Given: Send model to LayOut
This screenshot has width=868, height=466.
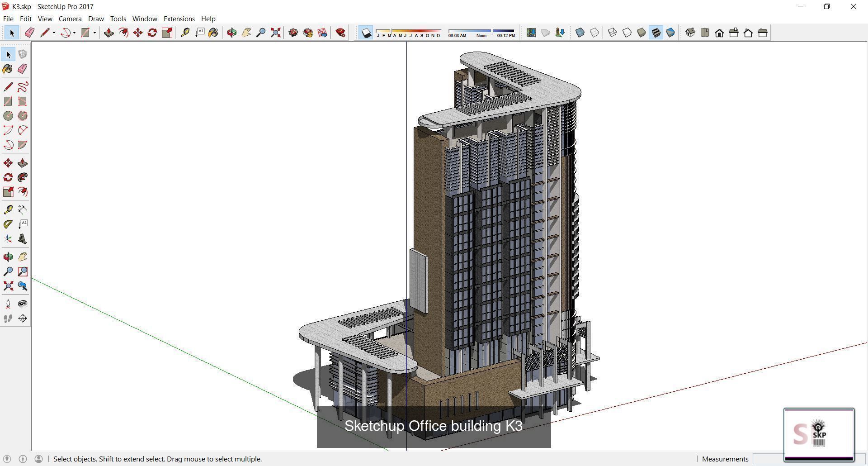Looking at the screenshot, I should point(322,33).
